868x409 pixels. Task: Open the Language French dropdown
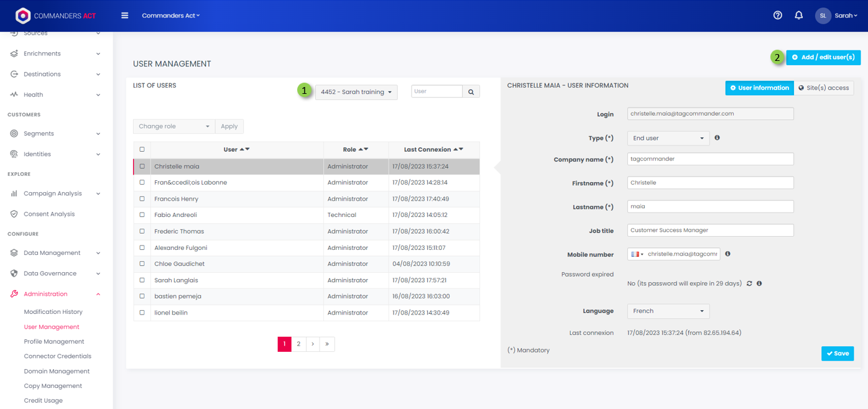point(668,311)
